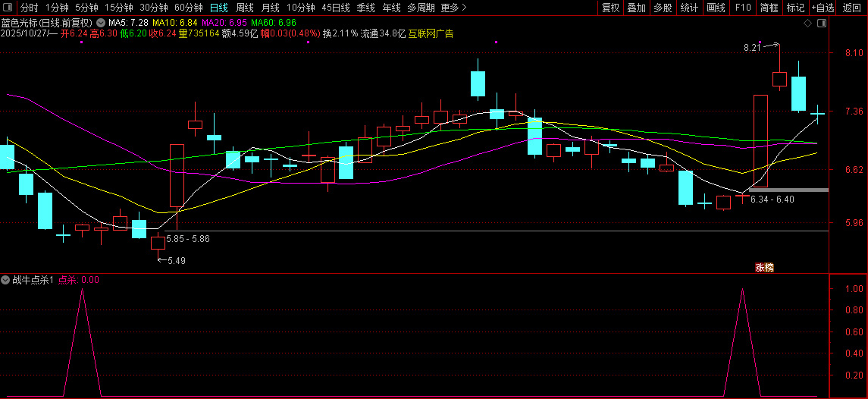Click the 1.00 indicator axis label
Viewport: 868px width, 399px height.
[854, 289]
